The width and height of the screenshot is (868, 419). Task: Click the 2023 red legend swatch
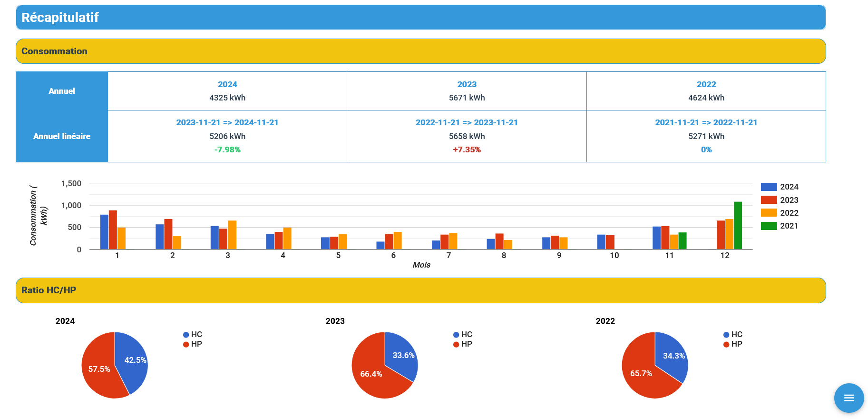769,200
